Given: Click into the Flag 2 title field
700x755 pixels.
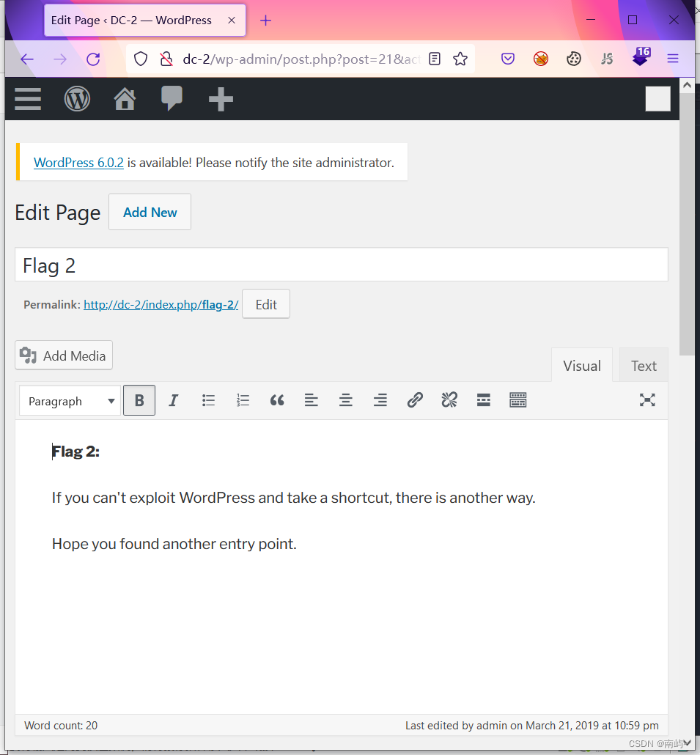Looking at the screenshot, I should (x=342, y=265).
